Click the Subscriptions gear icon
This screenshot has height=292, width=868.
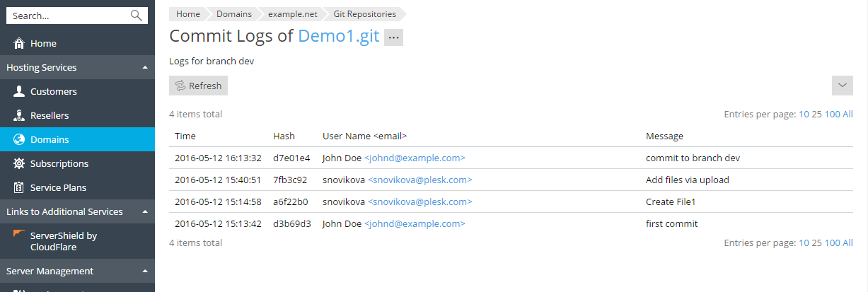[19, 164]
